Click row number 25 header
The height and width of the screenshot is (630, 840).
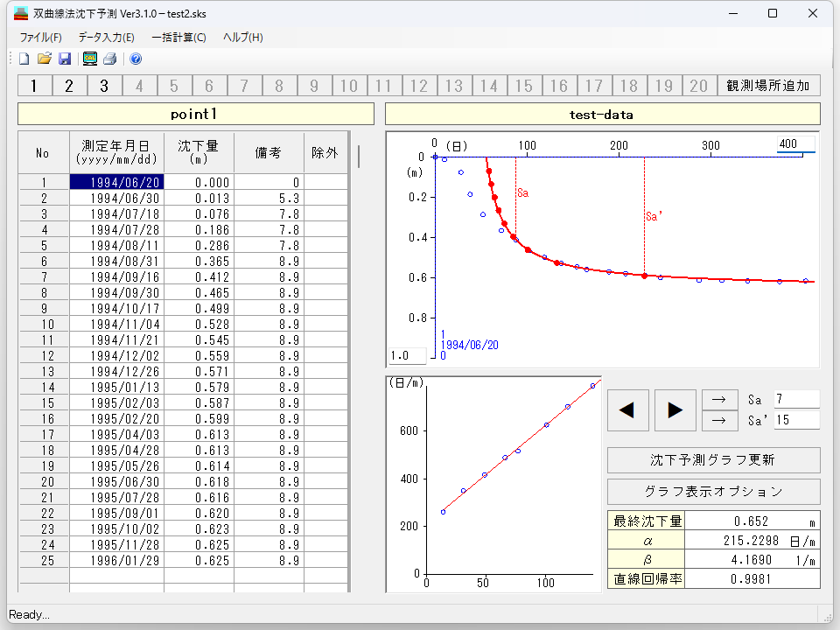coord(44,560)
